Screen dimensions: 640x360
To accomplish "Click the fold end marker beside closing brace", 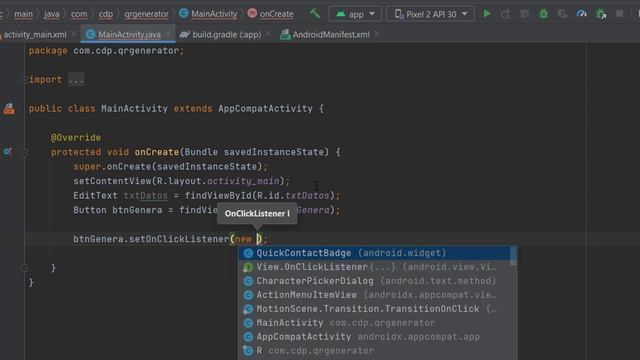I will (x=24, y=269).
